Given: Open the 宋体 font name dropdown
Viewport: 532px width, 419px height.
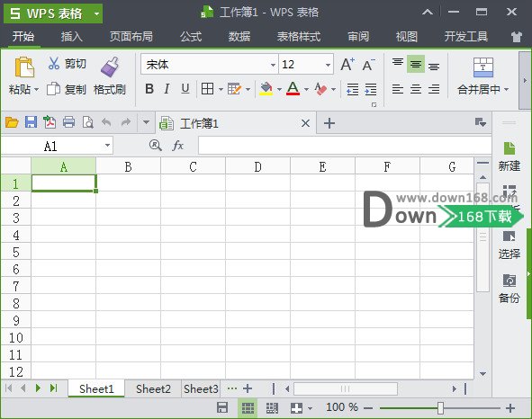Looking at the screenshot, I should click(273, 65).
